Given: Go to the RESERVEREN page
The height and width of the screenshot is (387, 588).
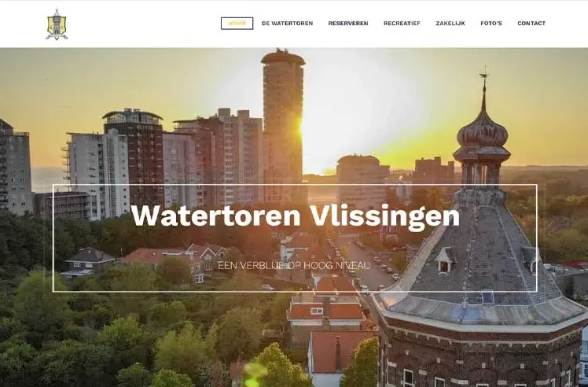Looking at the screenshot, I should (x=348, y=24).
